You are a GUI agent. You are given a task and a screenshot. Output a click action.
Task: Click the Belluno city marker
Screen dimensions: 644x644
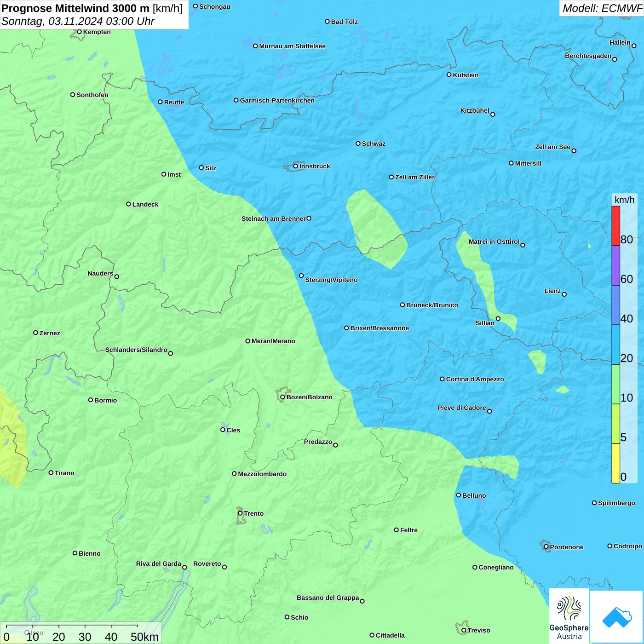459,495
